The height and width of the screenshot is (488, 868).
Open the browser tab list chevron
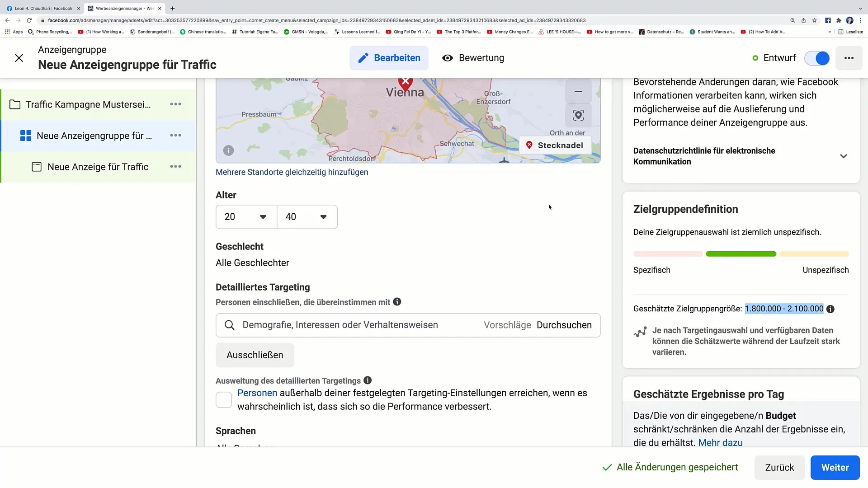coord(860,8)
